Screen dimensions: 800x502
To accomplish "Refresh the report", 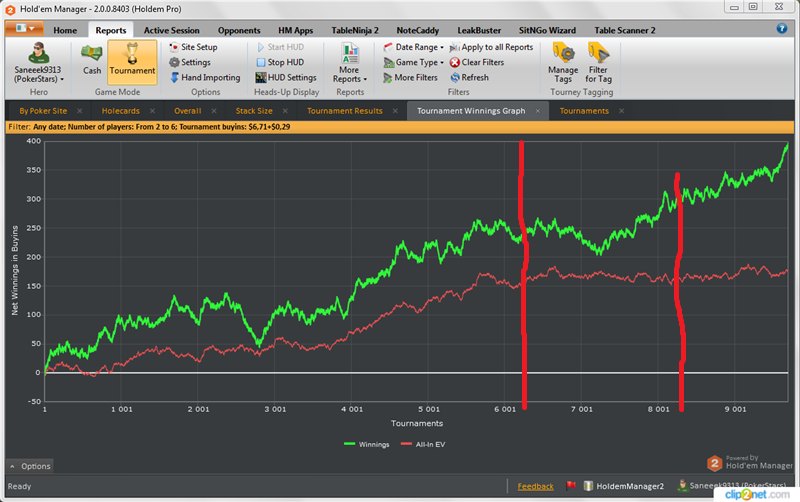I will pos(469,78).
